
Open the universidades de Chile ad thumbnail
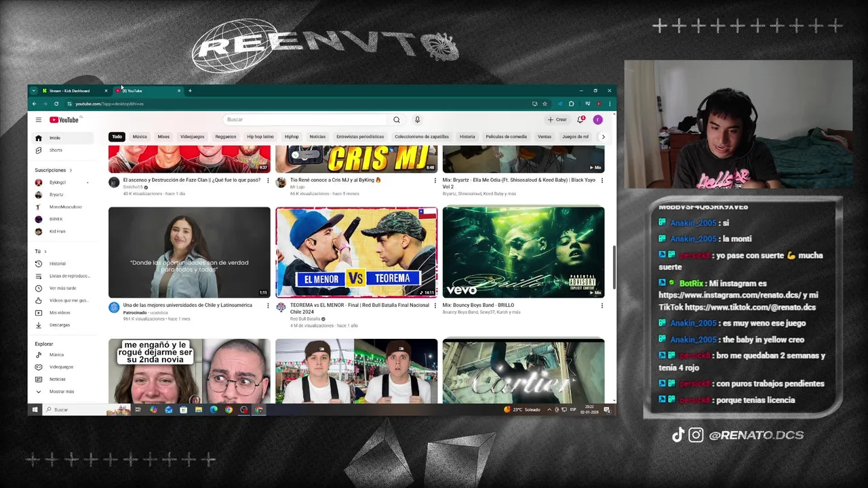(x=189, y=252)
